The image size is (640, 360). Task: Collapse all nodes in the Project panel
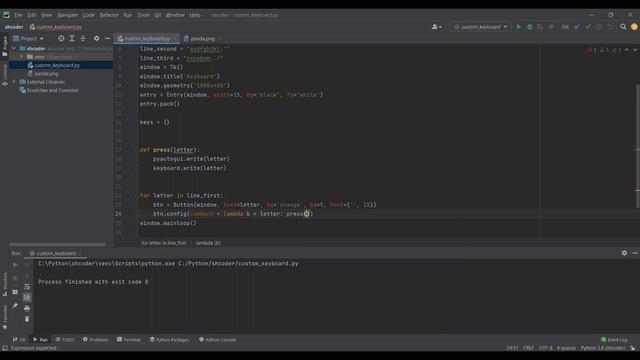83,38
